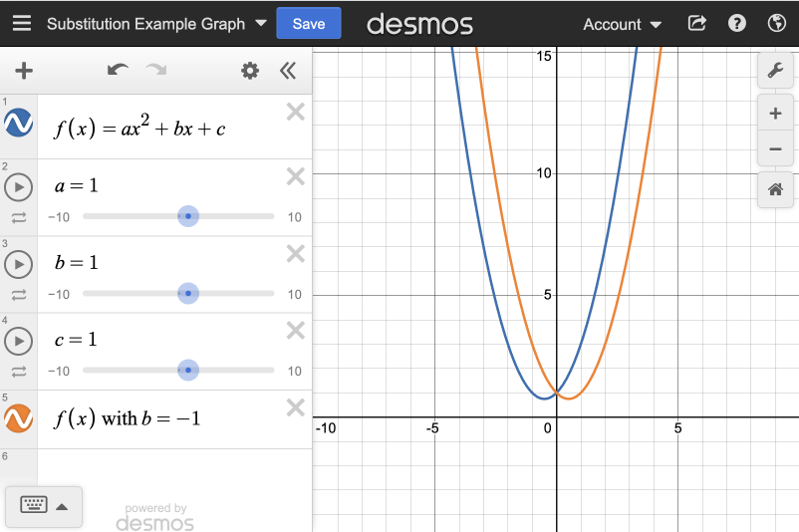Hide the blue f(x) curve
This screenshot has height=532, width=799.
pyautogui.click(x=19, y=124)
